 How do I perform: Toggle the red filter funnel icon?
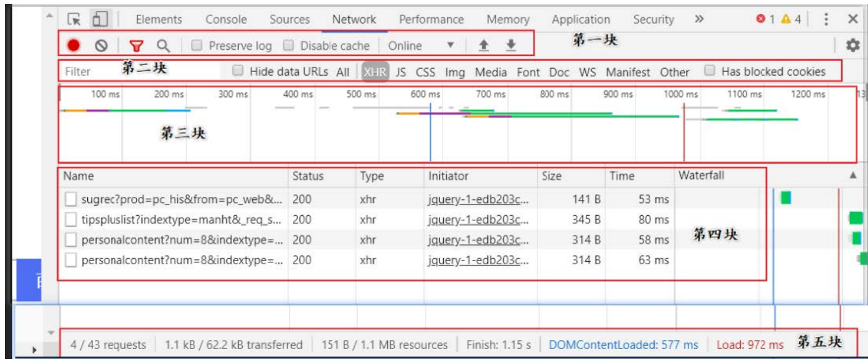136,45
